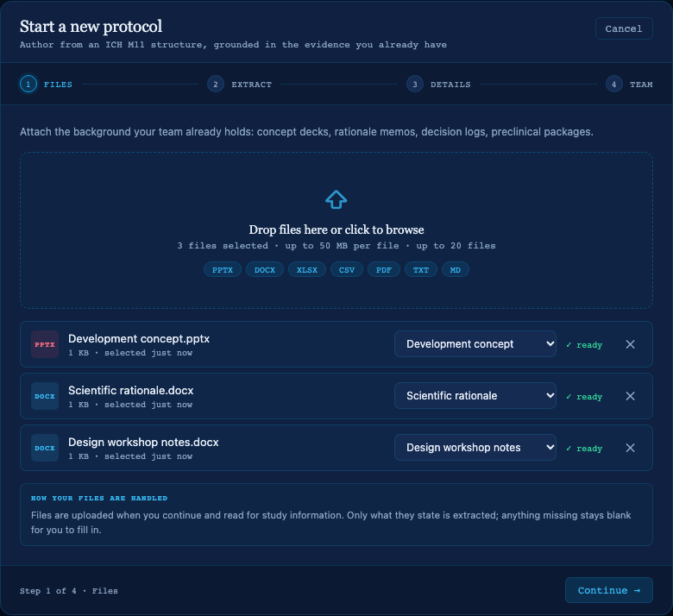Click the Cancel button
This screenshot has height=616, width=673.
(624, 28)
